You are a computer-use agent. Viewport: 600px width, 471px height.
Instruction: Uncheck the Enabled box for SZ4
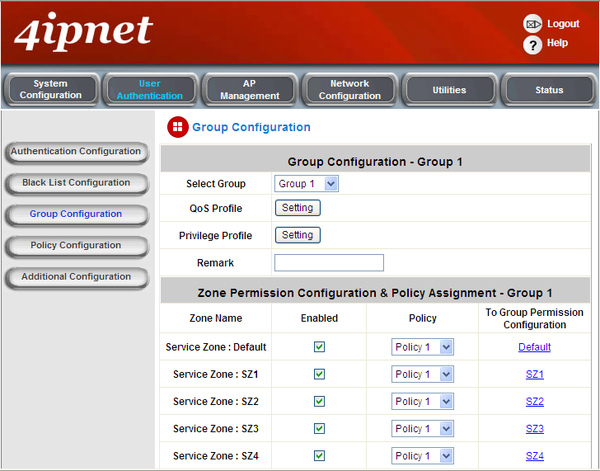pos(319,456)
